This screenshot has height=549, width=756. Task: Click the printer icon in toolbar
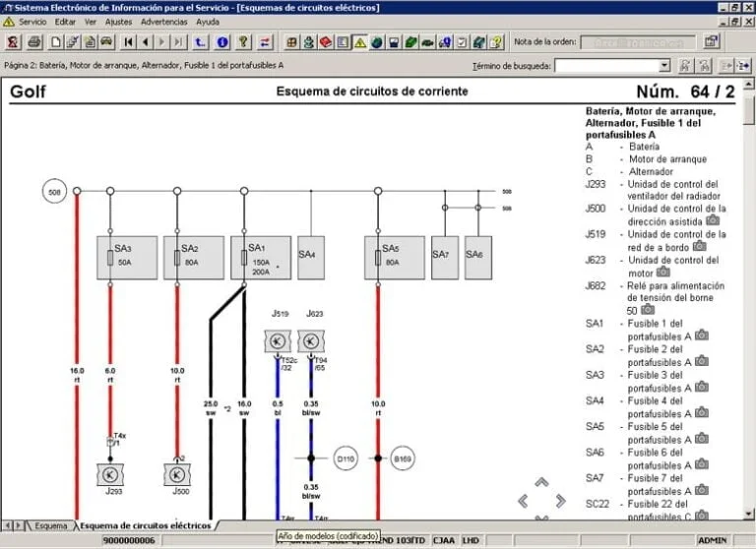tap(33, 42)
